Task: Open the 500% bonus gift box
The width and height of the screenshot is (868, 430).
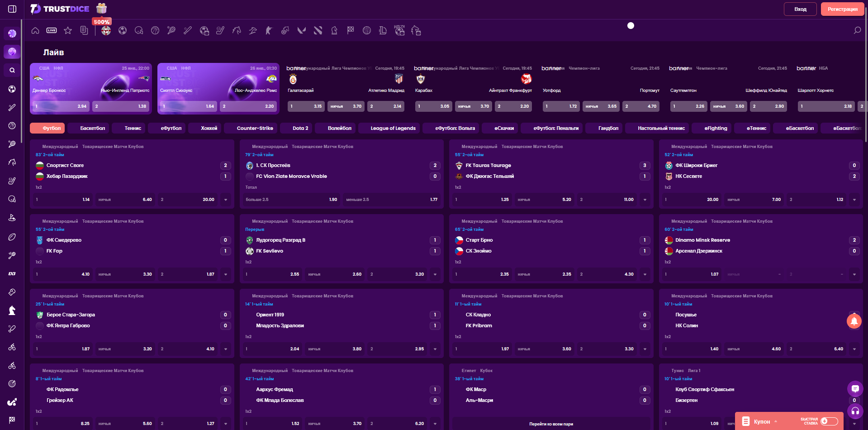Action: tap(102, 8)
